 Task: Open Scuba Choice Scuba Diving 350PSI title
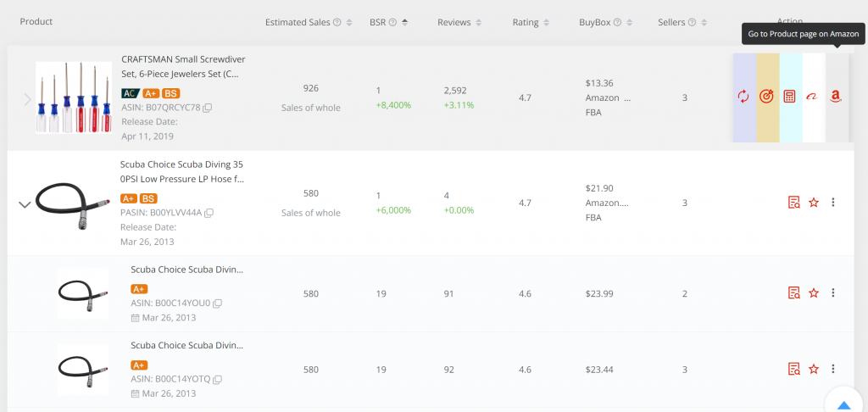[x=182, y=171]
